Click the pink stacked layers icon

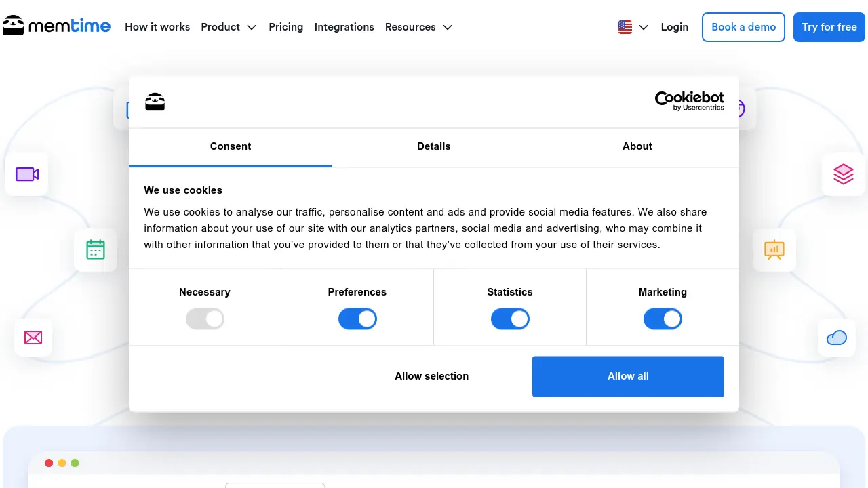pyautogui.click(x=844, y=174)
